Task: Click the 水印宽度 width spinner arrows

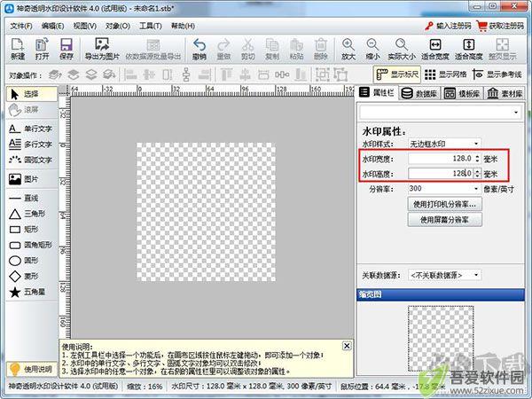Action: (x=477, y=159)
